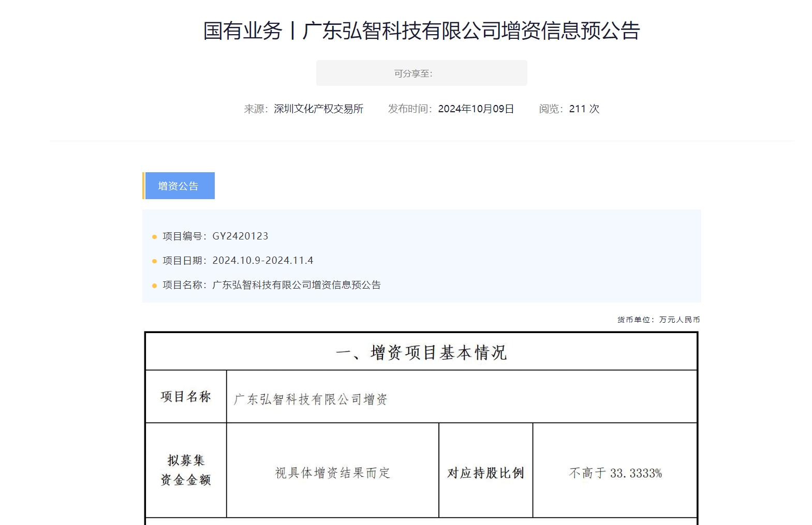Click the 对应持股比例 header cell

[x=486, y=470]
